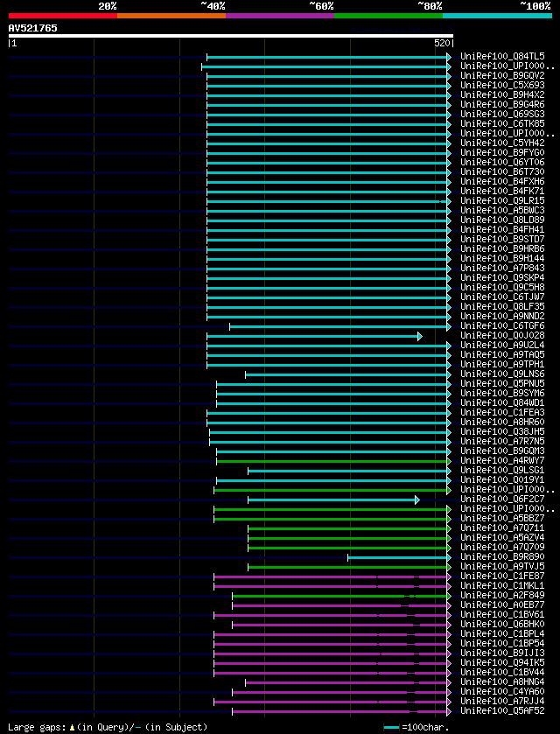Select the UniRef100_Q9C5H8 label
The height and width of the screenshot is (734, 560).
click(502, 288)
